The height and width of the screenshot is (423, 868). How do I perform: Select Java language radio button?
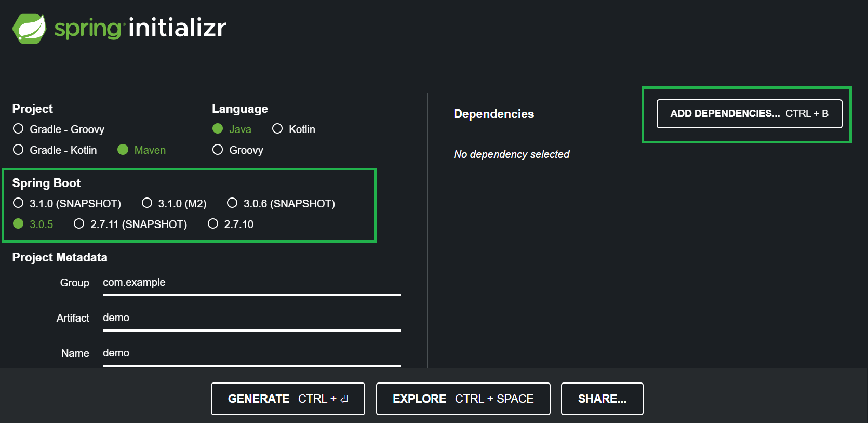(x=218, y=129)
